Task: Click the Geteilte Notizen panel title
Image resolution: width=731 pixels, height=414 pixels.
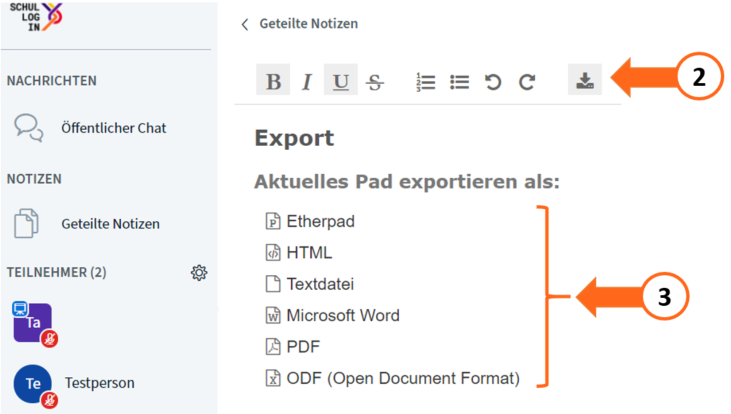Action: [x=309, y=24]
